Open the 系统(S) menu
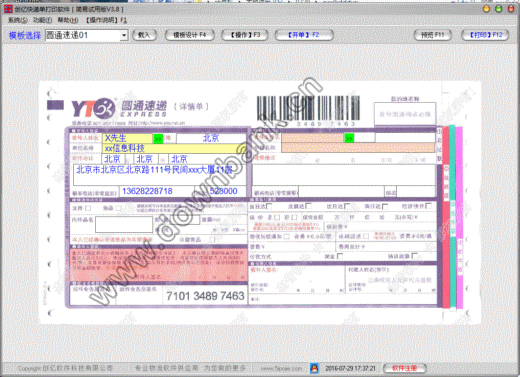The image size is (520, 377). point(18,20)
